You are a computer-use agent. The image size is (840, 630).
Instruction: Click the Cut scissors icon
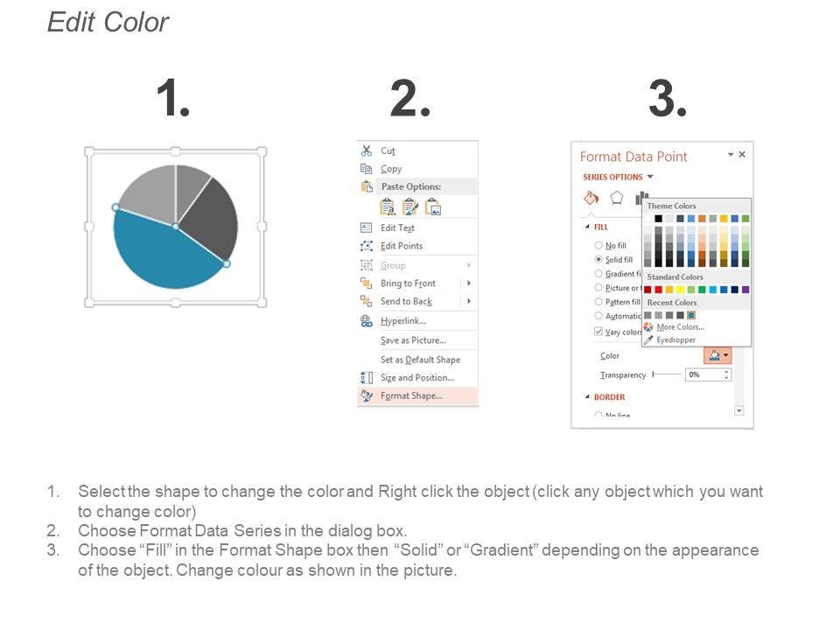[367, 150]
